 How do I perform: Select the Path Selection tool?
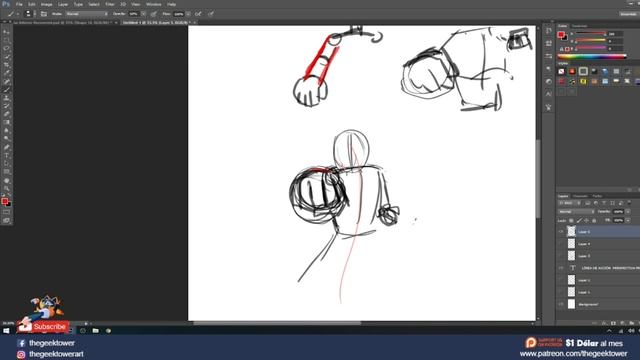click(6, 164)
